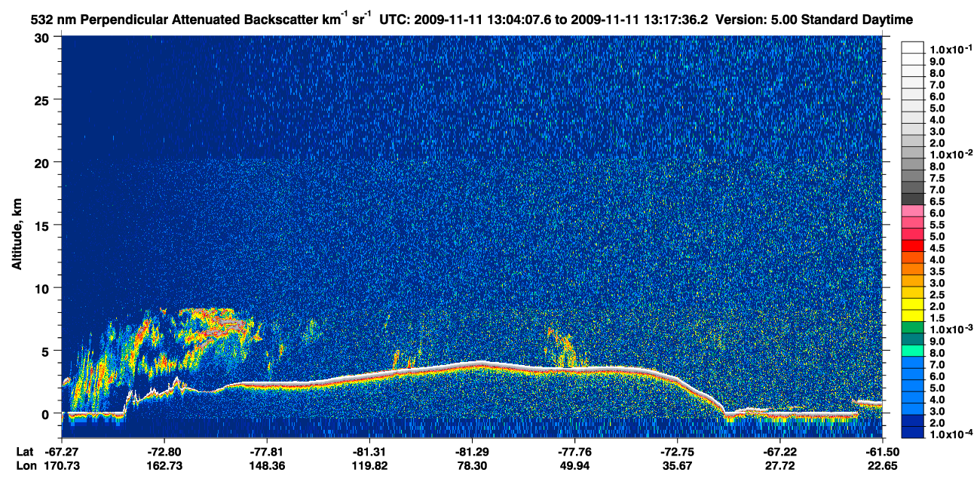This screenshot has width=980, height=503.
Task: Pick the orange 3.5 colorbar swatch
Action: tap(912, 268)
